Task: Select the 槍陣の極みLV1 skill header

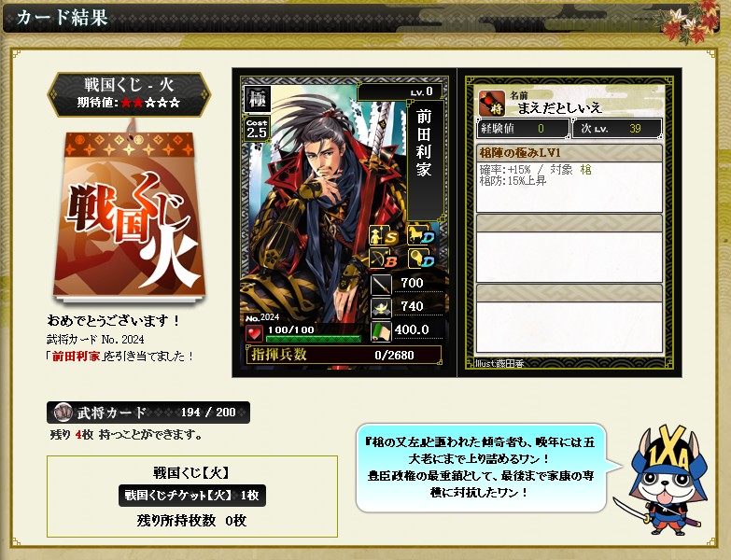Action: click(569, 153)
